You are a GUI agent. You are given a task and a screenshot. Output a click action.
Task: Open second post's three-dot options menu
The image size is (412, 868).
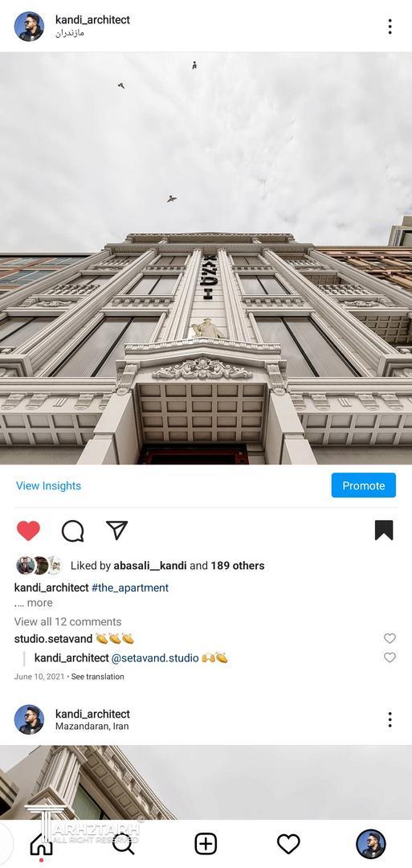point(390,719)
